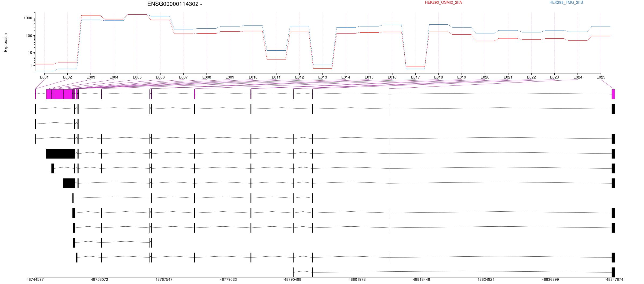Click exon label E008

(x=207, y=77)
